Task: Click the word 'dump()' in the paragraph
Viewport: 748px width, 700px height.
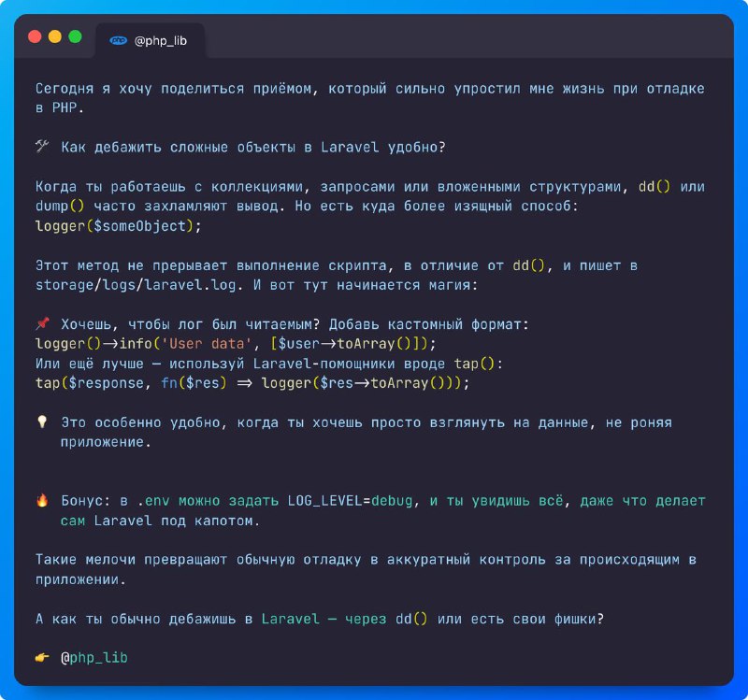Action: (x=60, y=206)
